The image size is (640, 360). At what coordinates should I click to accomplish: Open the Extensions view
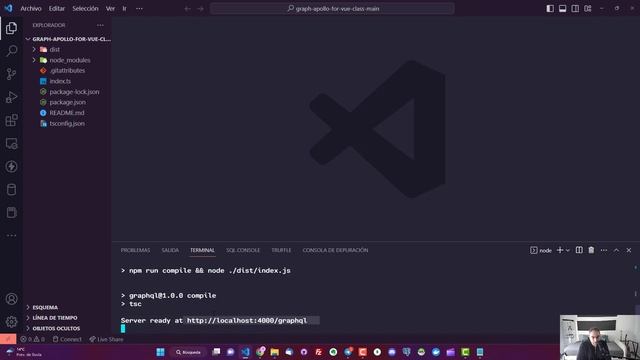tap(11, 120)
